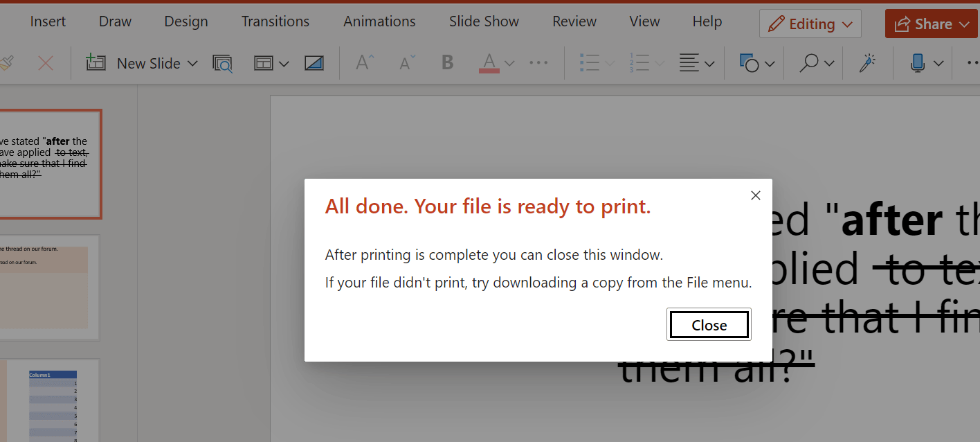Viewport: 980px width, 442px height.
Task: Apply a Font Color with the A icon
Action: pos(489,63)
